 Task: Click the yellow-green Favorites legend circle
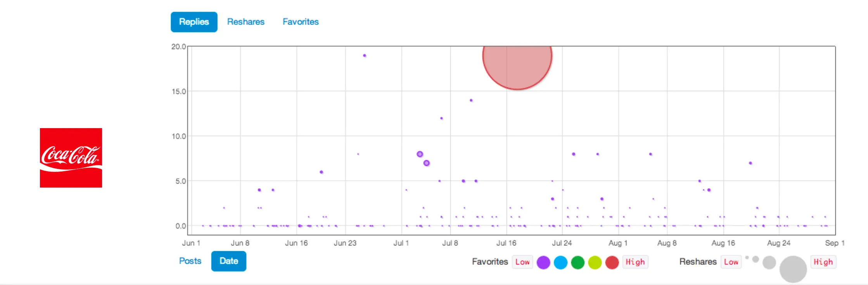tap(595, 262)
